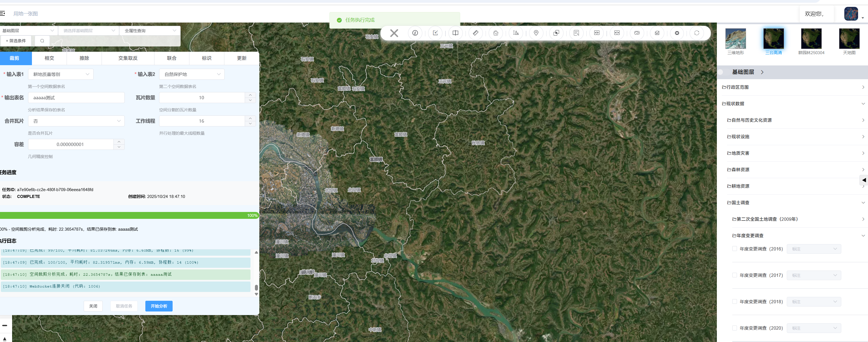Click the refresh icon in map toolbar
The image size is (868, 342).
[696, 33]
